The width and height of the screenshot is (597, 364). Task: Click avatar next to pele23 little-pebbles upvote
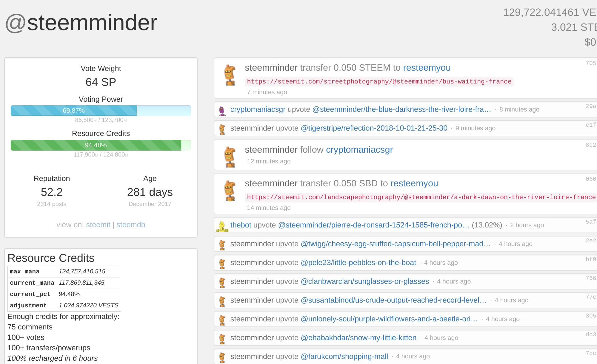click(x=222, y=264)
